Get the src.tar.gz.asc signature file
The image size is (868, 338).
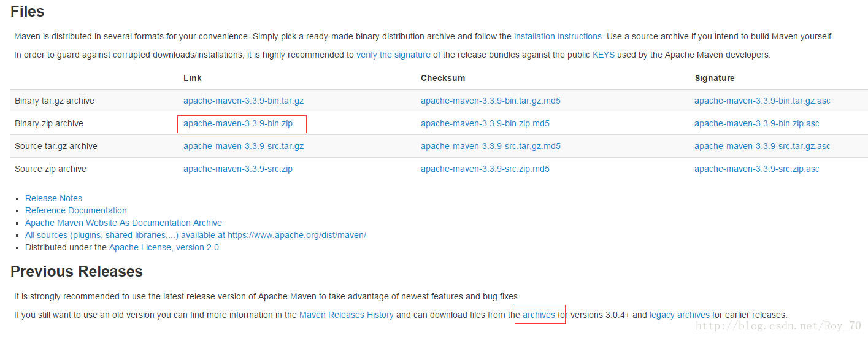pos(762,146)
